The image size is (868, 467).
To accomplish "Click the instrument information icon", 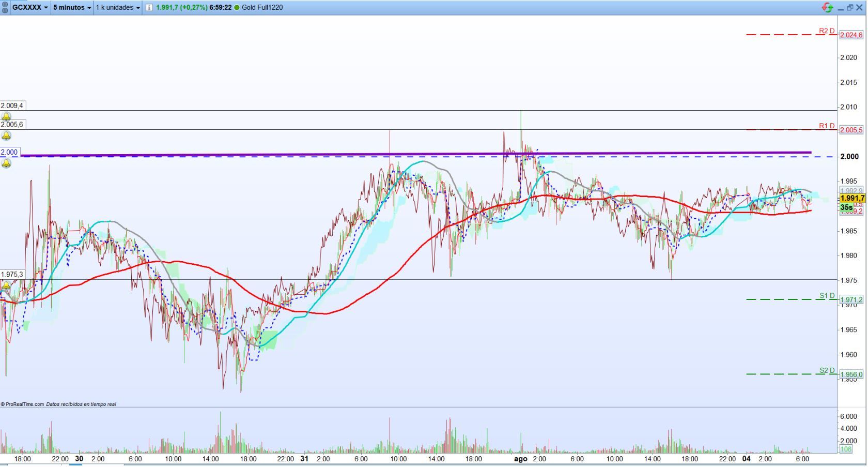I will pos(149,7).
